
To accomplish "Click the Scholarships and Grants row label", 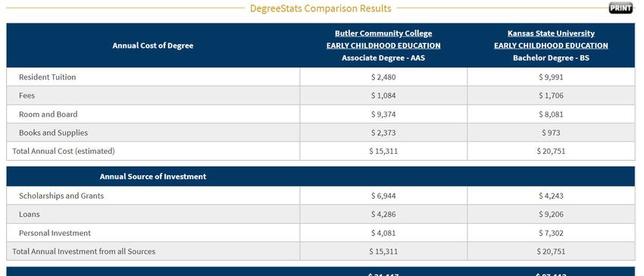I will click(x=61, y=196).
